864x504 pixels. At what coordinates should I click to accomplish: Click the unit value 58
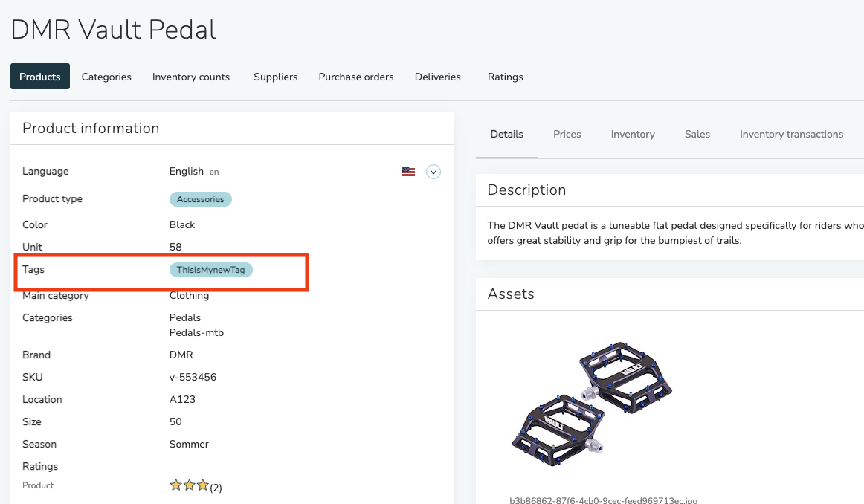tap(175, 247)
